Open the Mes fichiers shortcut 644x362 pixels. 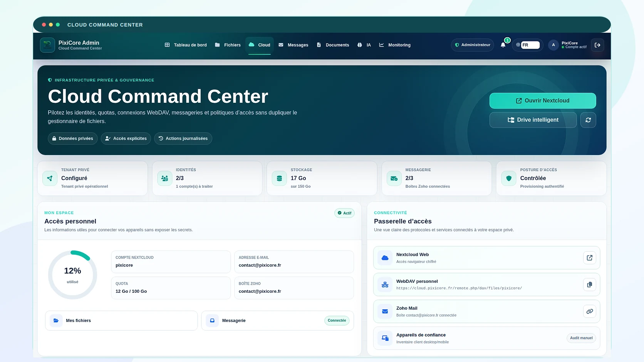pyautogui.click(x=121, y=320)
